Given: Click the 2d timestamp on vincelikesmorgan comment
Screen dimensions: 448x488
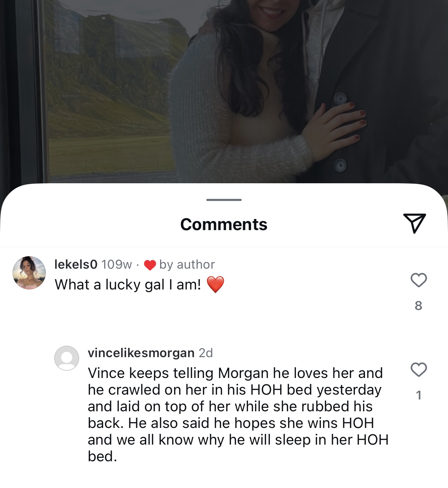Looking at the screenshot, I should click(206, 353).
